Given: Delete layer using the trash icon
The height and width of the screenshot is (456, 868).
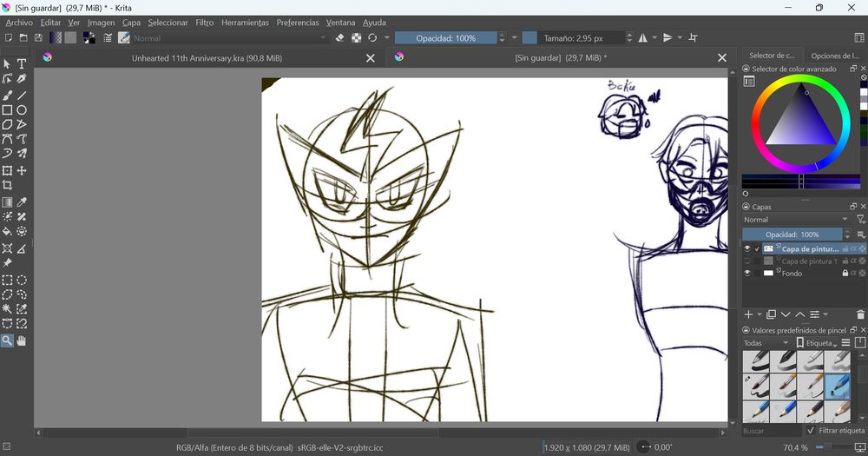Looking at the screenshot, I should click(860, 314).
